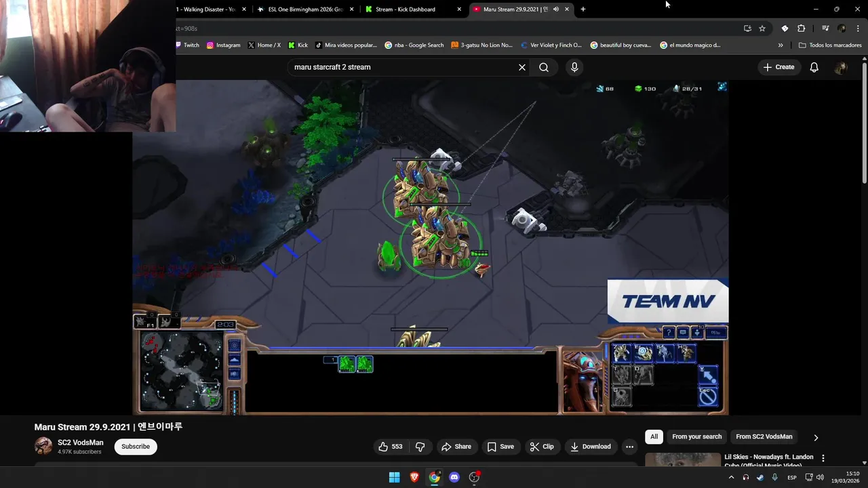Image resolution: width=868 pixels, height=488 pixels.
Task: Click the Set Rally Point command (Y)
Action: click(707, 374)
